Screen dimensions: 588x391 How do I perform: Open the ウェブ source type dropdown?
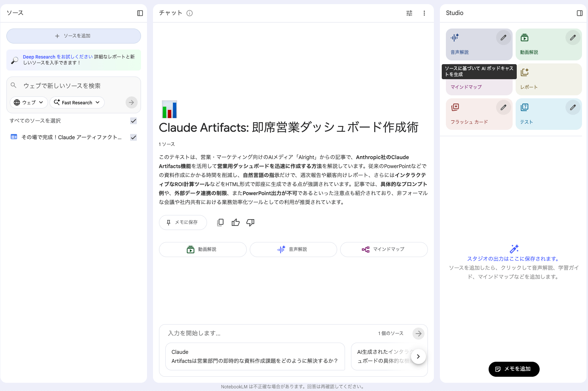pyautogui.click(x=29, y=102)
